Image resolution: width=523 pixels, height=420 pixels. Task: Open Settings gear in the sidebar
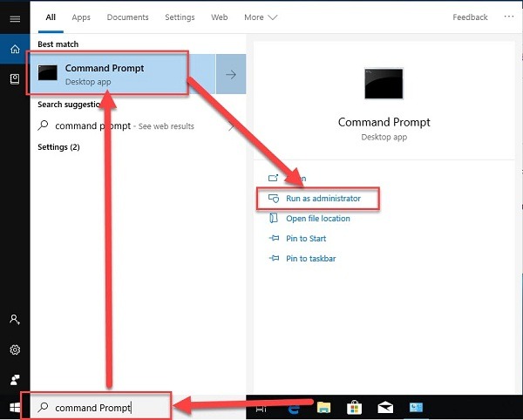point(15,349)
